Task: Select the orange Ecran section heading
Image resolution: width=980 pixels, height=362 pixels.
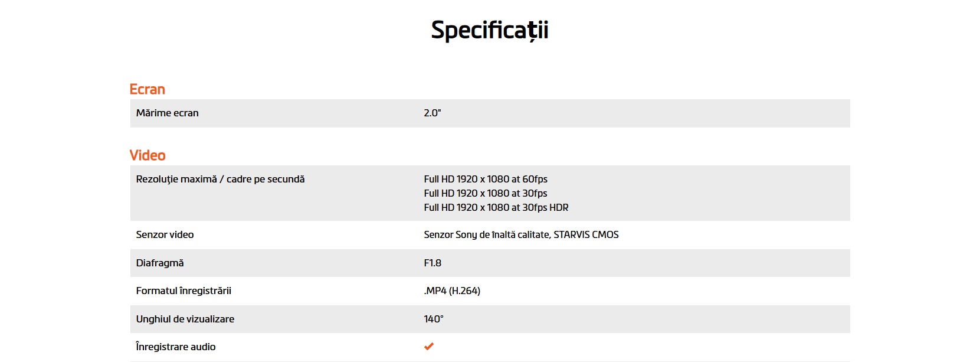Action: 147,89
